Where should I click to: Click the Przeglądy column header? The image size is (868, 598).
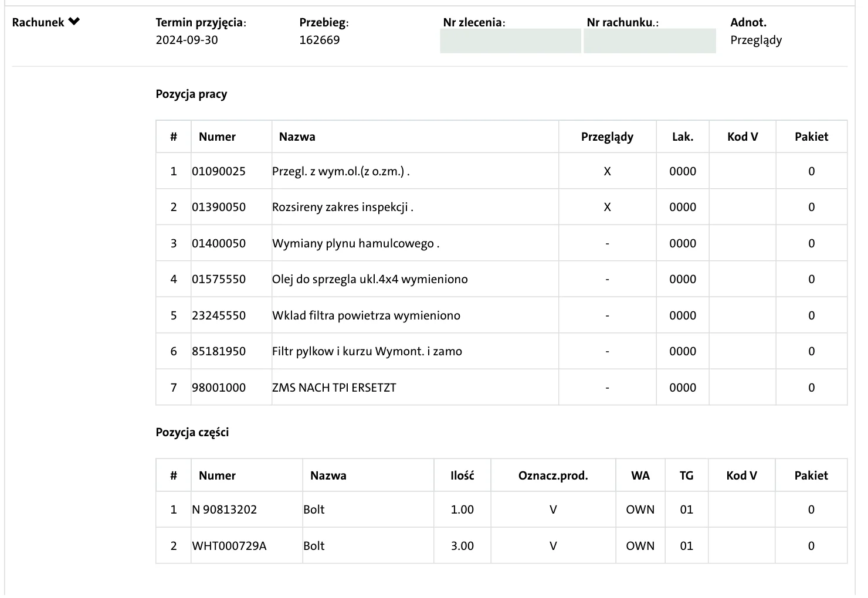[x=607, y=137]
